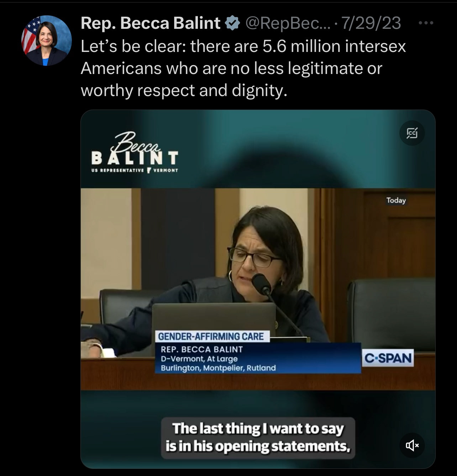
Task: Click the C-SPAN logo in video
Action: 388,358
